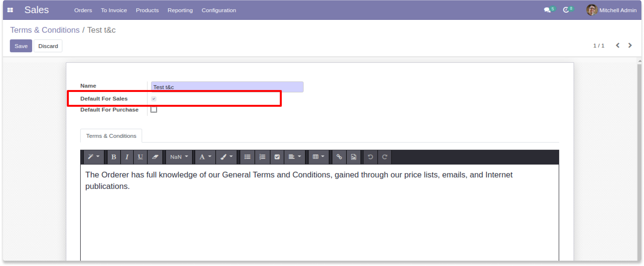Redo the last edit
The image size is (644, 266).
[385, 157]
